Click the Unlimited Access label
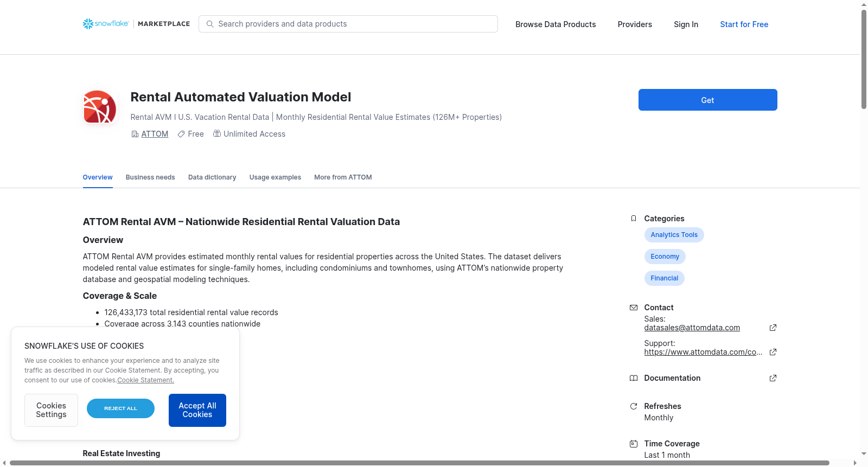Viewport: 868px width, 467px height. point(254,134)
